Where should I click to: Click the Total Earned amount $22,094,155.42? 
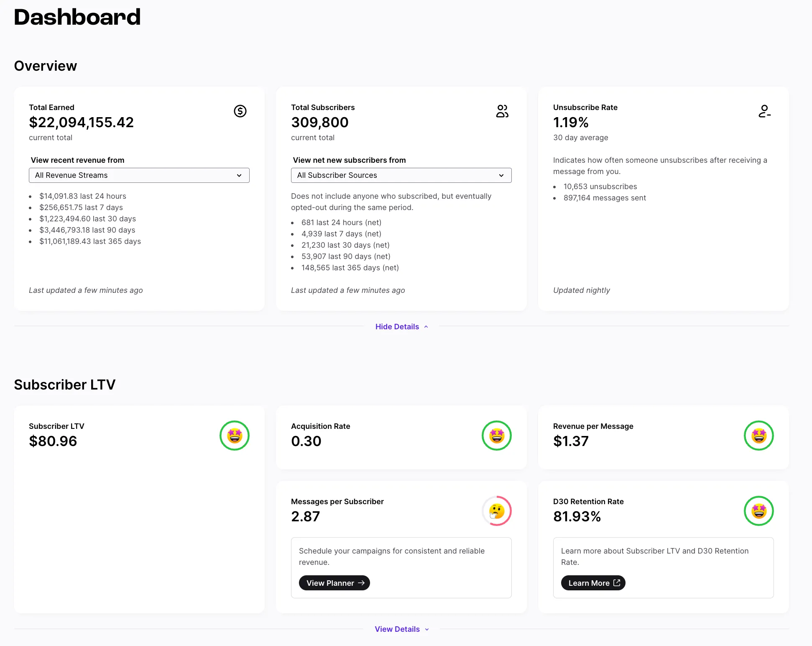pos(81,122)
